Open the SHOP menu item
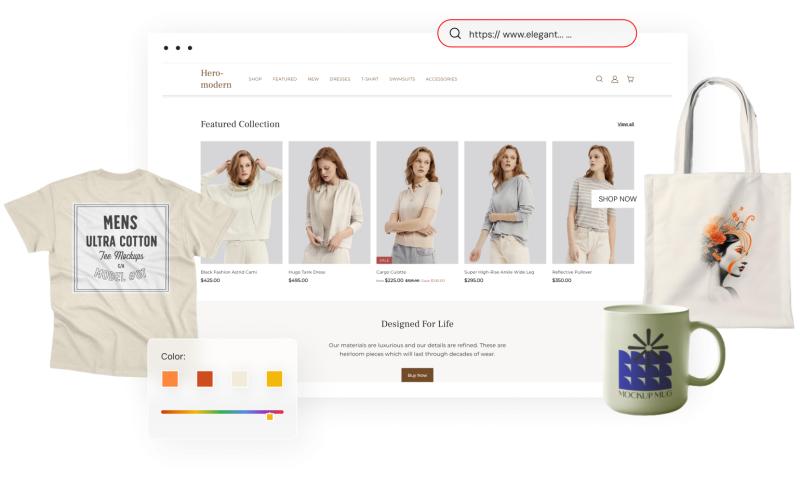The width and height of the screenshot is (800, 485). (255, 79)
